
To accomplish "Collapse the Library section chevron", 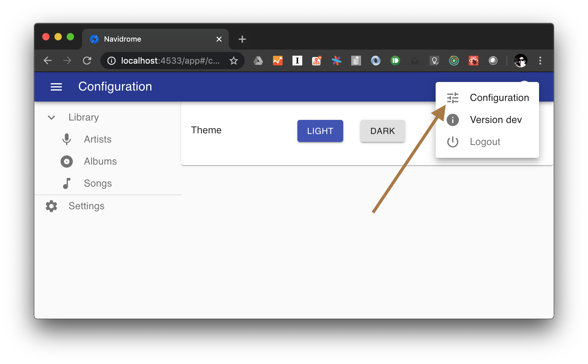I will tap(51, 117).
